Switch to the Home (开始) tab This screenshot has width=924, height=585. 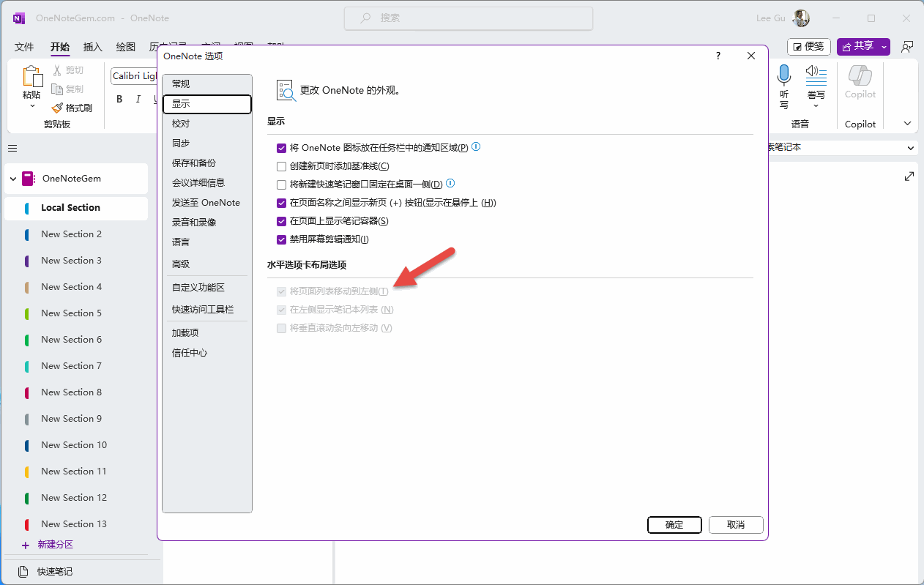(x=60, y=47)
